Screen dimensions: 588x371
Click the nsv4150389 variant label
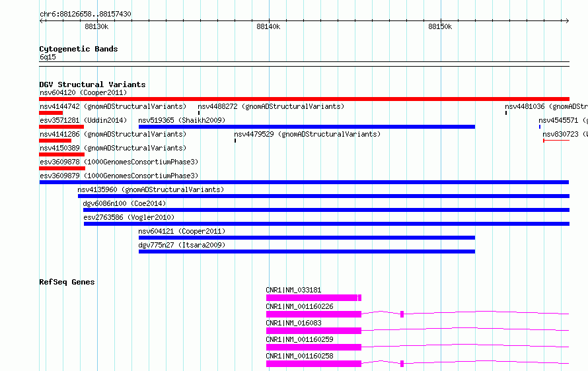point(113,148)
